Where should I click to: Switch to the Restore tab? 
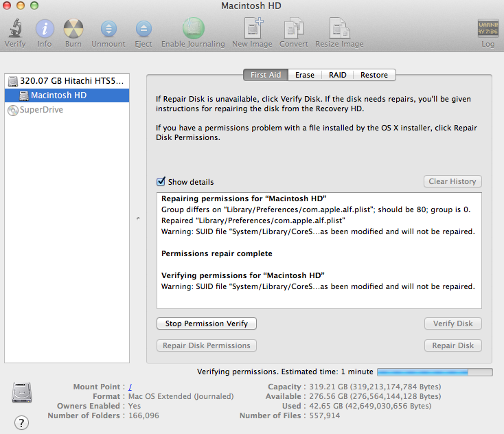[374, 75]
